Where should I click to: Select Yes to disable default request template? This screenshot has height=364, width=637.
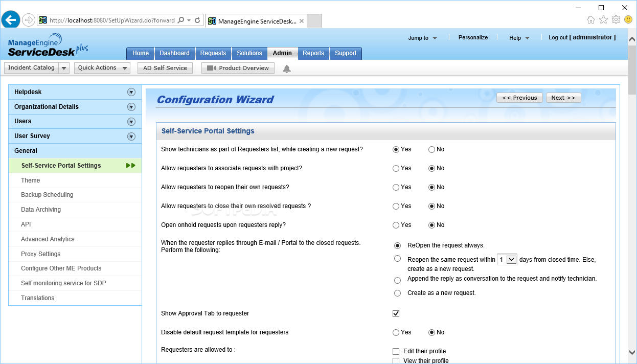396,332
